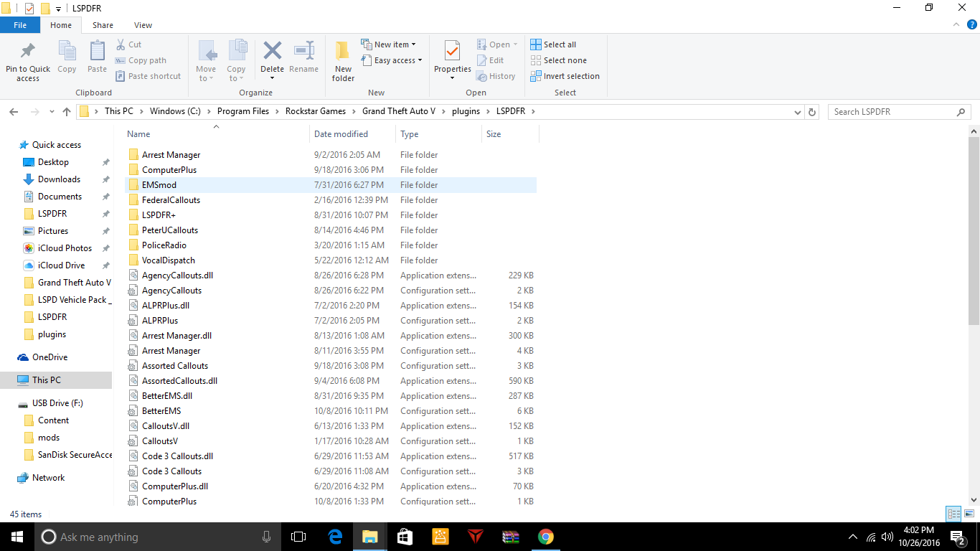This screenshot has height=551, width=980.
Task: Click Grand Theft Auto V breadcrumb
Action: click(399, 111)
